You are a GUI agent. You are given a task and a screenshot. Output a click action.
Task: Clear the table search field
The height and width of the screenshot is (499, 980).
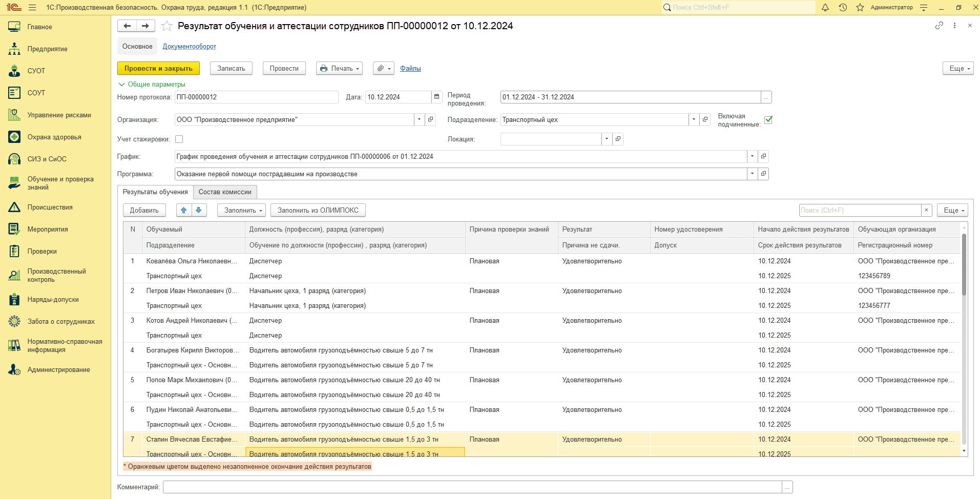click(926, 210)
